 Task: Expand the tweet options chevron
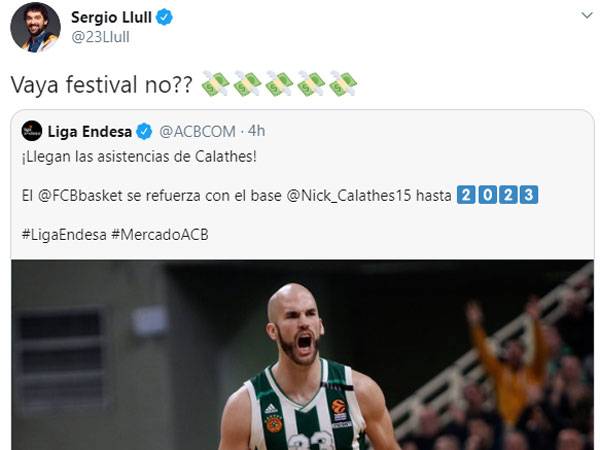(587, 16)
